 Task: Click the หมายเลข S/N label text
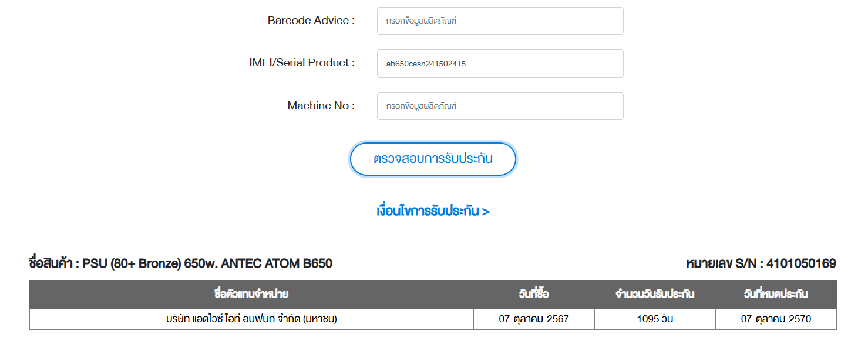tap(722, 263)
